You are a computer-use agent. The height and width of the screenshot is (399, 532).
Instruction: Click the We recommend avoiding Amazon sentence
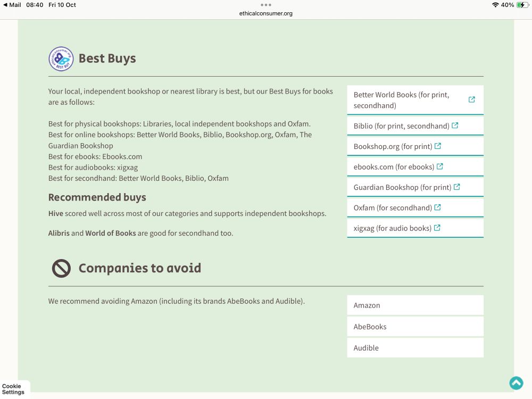point(177,301)
